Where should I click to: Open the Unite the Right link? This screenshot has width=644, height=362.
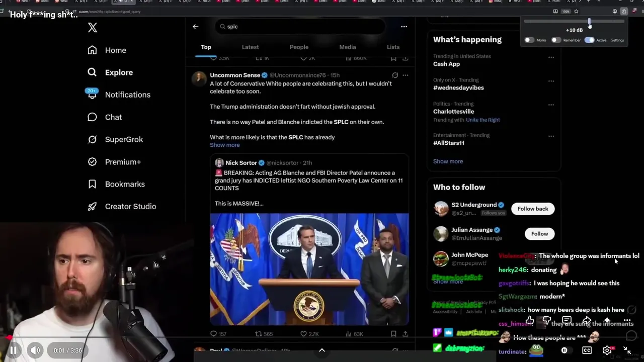click(483, 120)
